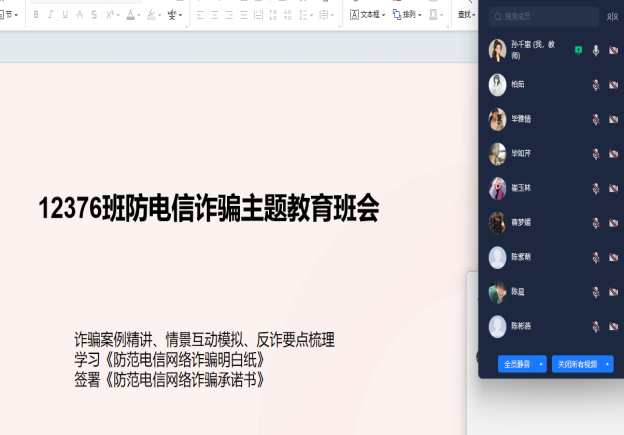Expand the arrow next to 关闭所有视频
Viewport: 624px width, 435px height.
click(x=608, y=364)
